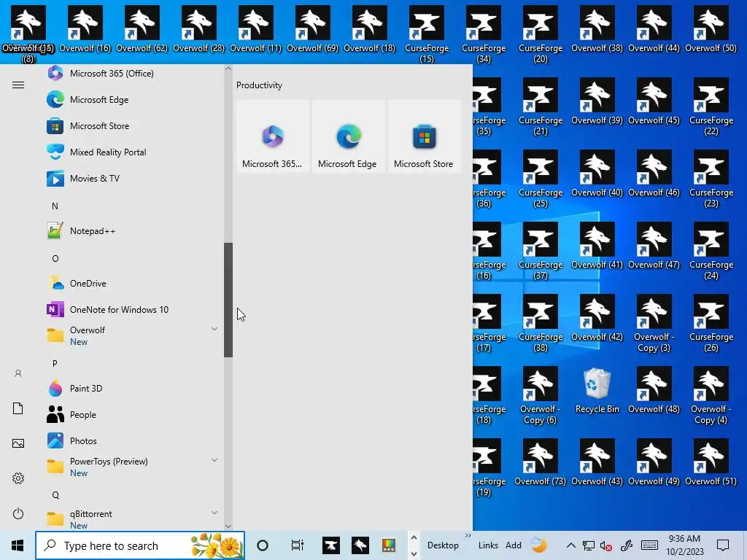Image resolution: width=747 pixels, height=560 pixels.
Task: Expand the PowerToys (Preview) folder
Action: (133, 467)
